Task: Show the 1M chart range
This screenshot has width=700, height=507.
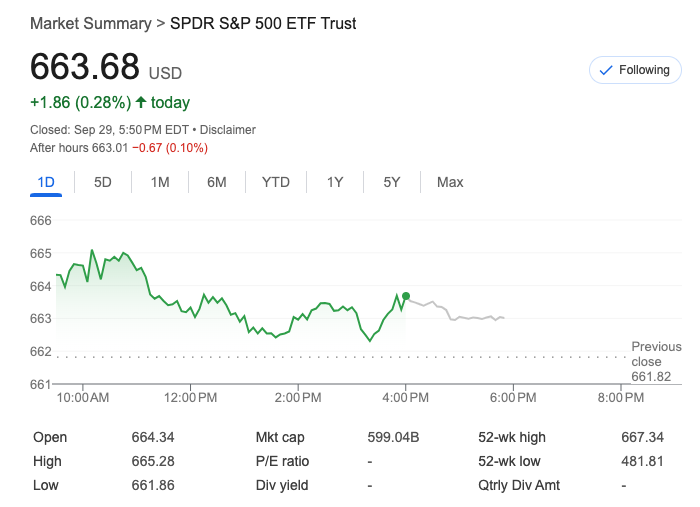Action: pos(160,182)
